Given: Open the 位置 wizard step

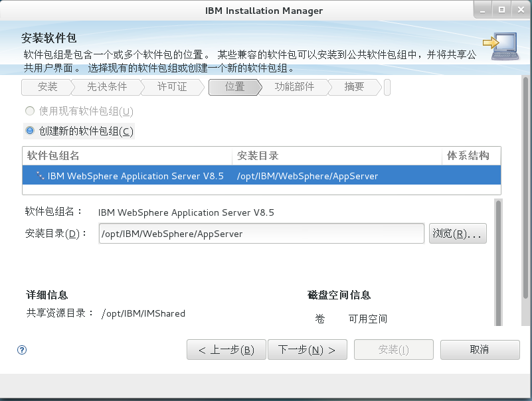Looking at the screenshot, I should pos(235,87).
